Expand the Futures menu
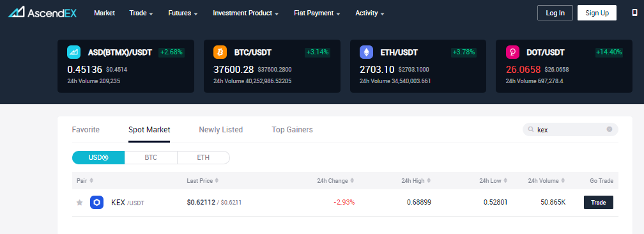644x234 pixels. [x=183, y=13]
